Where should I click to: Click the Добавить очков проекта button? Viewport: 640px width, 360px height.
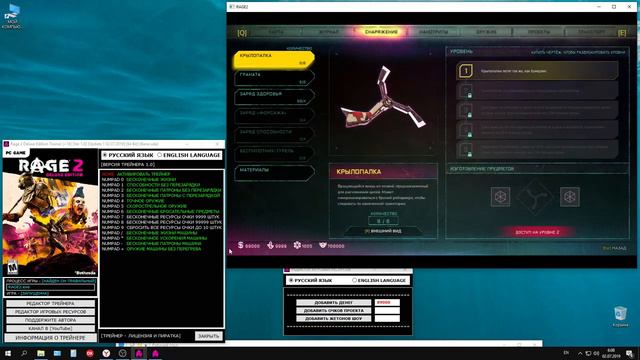tap(333, 311)
